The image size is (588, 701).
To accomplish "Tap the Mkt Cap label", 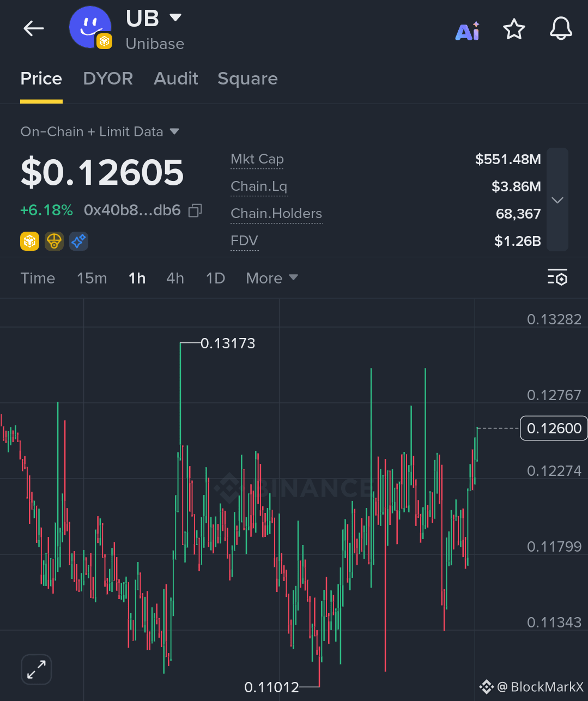I will click(257, 159).
